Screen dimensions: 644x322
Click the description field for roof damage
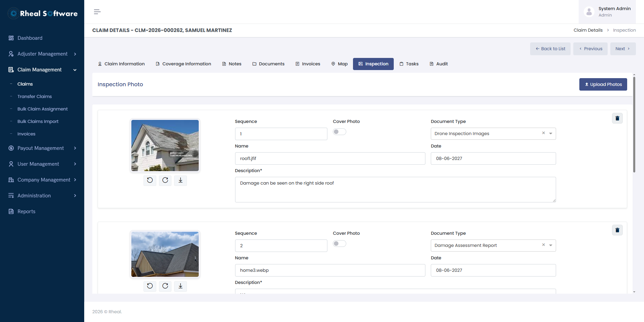(x=395, y=190)
